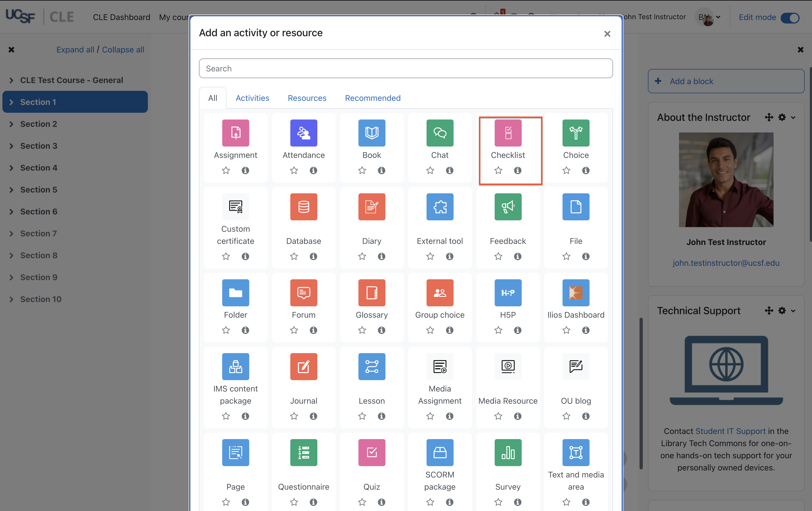Screen dimensions: 812x511
Task: Star the Assignment activity as favorite
Action: tap(226, 170)
